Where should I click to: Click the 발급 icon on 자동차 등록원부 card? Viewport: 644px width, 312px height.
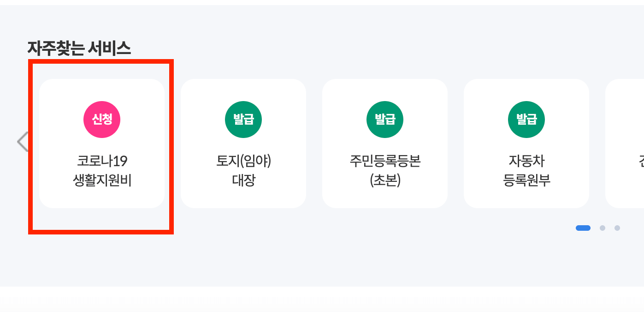pos(526,119)
